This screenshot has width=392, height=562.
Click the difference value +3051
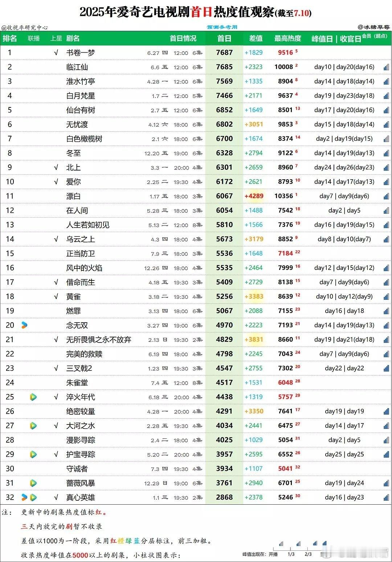[x=254, y=124]
